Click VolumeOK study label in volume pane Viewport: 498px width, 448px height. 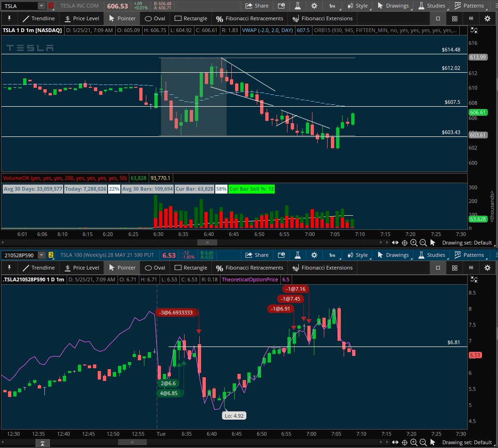(x=65, y=178)
